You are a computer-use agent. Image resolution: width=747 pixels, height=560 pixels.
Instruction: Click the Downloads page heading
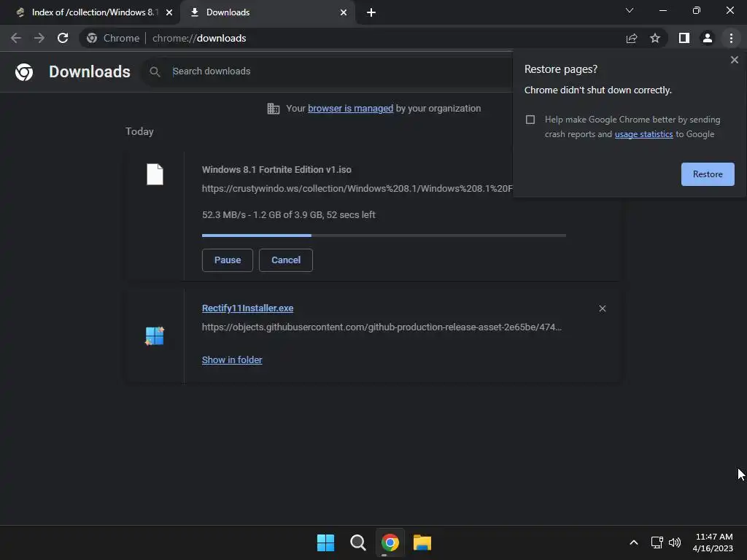90,72
